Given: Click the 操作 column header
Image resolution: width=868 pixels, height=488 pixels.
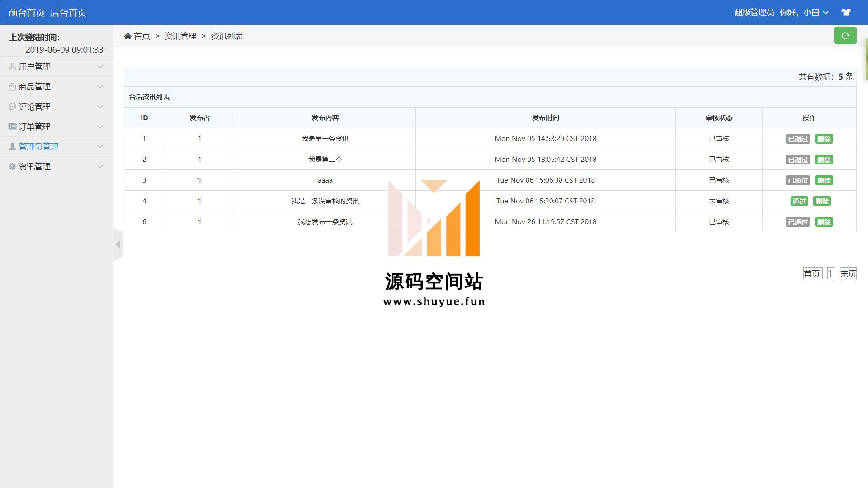Looking at the screenshot, I should pyautogui.click(x=809, y=117).
